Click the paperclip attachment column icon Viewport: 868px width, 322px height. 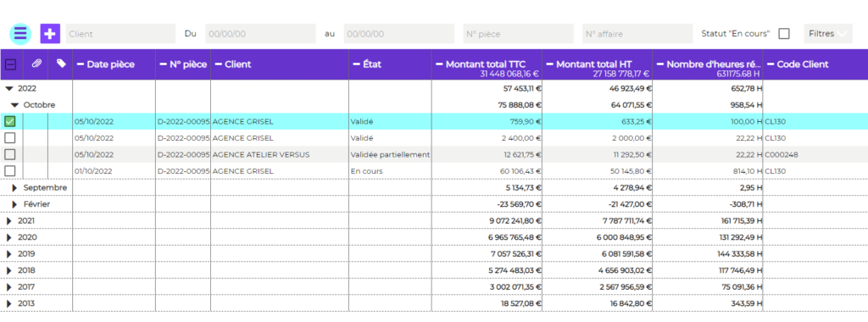(x=36, y=64)
